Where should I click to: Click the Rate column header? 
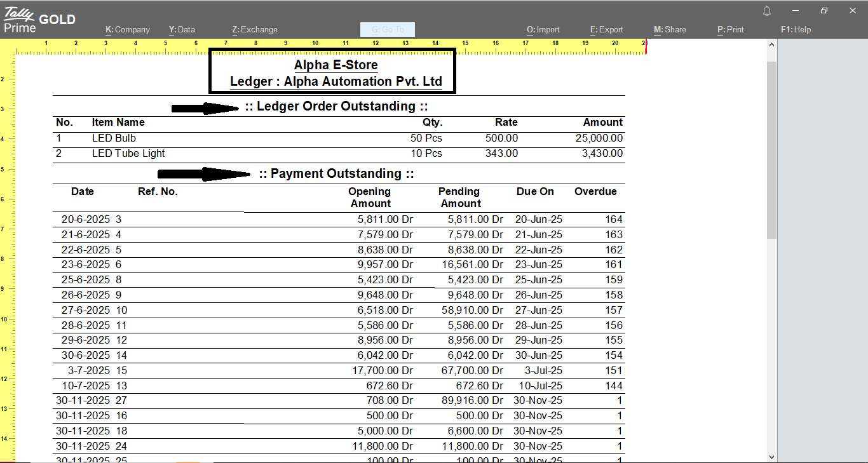506,122
